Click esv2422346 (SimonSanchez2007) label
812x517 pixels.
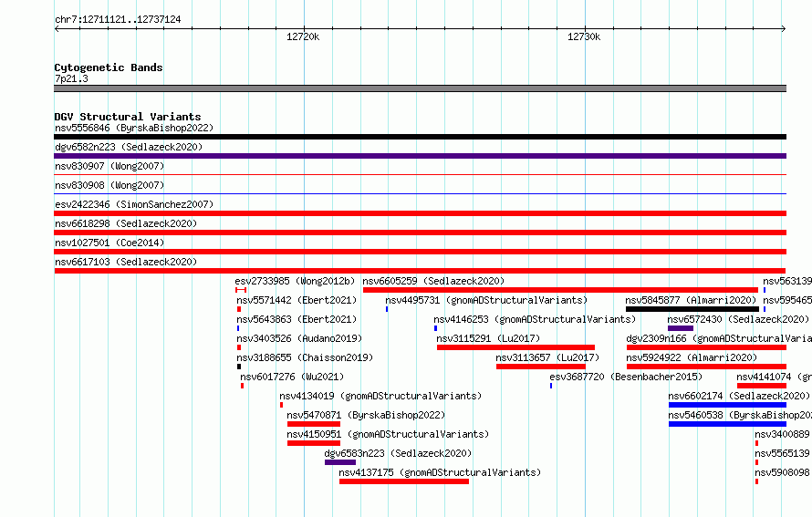click(x=134, y=204)
